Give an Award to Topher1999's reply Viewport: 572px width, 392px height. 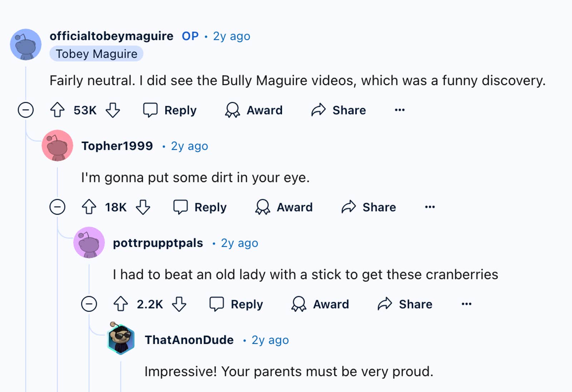283,207
